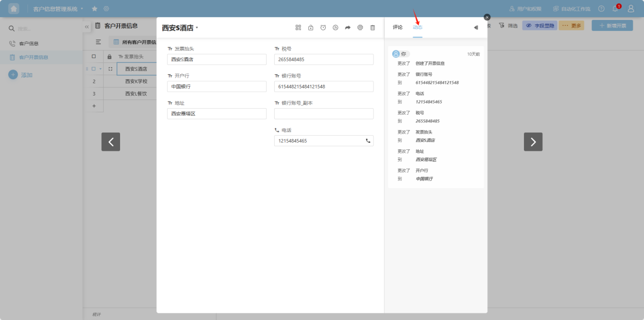This screenshot has height=320, width=644.
Task: Click the phone dial icon in 电话 field
Action: pyautogui.click(x=368, y=141)
